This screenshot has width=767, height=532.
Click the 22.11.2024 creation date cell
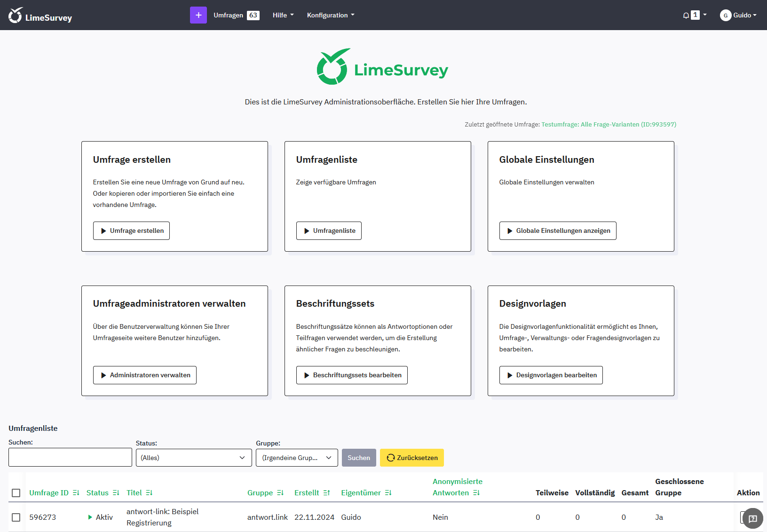[x=314, y=517]
